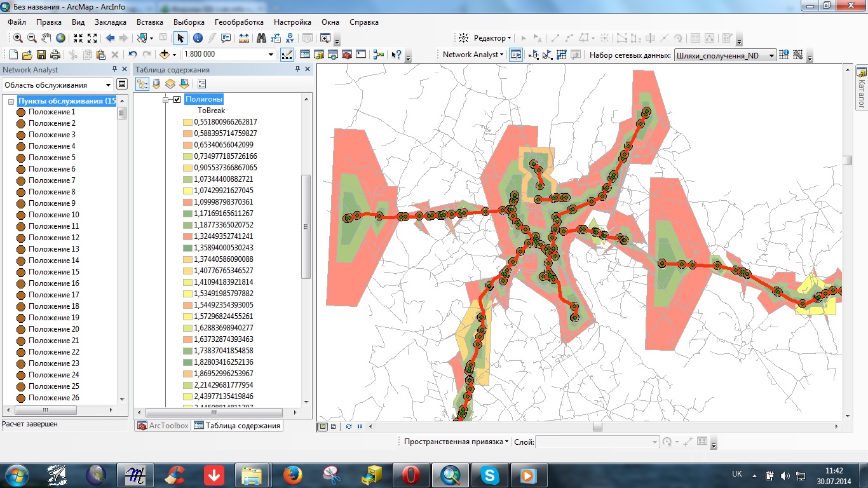Open the map scale 1:800 000 dropdown
This screenshot has width=868, height=488.
271,55
